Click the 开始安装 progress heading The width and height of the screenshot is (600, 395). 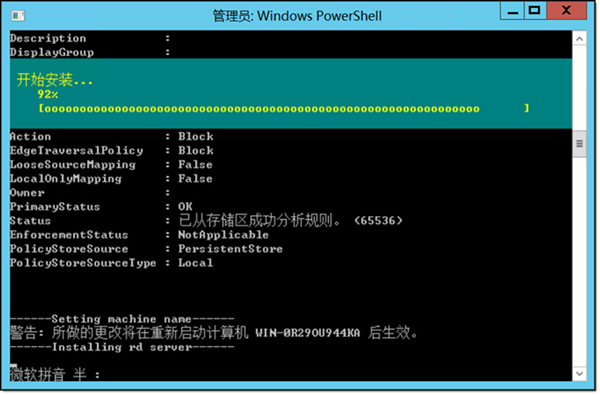coord(55,80)
